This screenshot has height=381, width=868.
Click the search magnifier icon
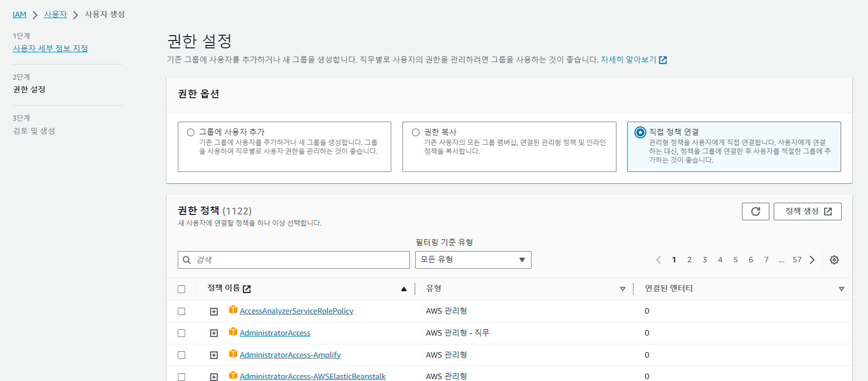(187, 260)
